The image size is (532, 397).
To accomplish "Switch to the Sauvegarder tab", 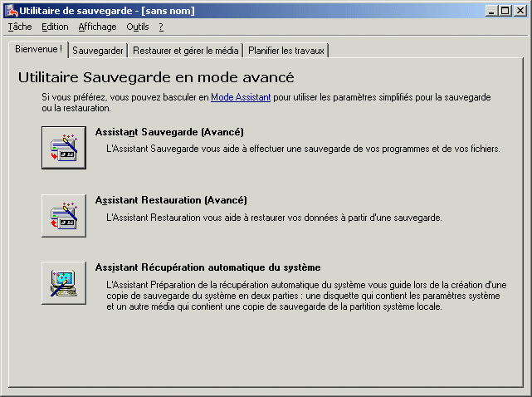I will [x=98, y=51].
